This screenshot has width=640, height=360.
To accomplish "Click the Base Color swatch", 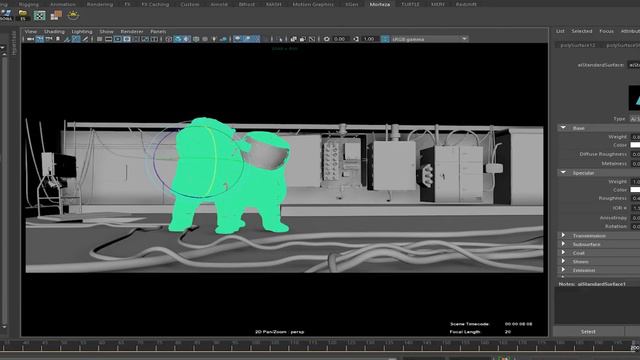I will (635, 145).
